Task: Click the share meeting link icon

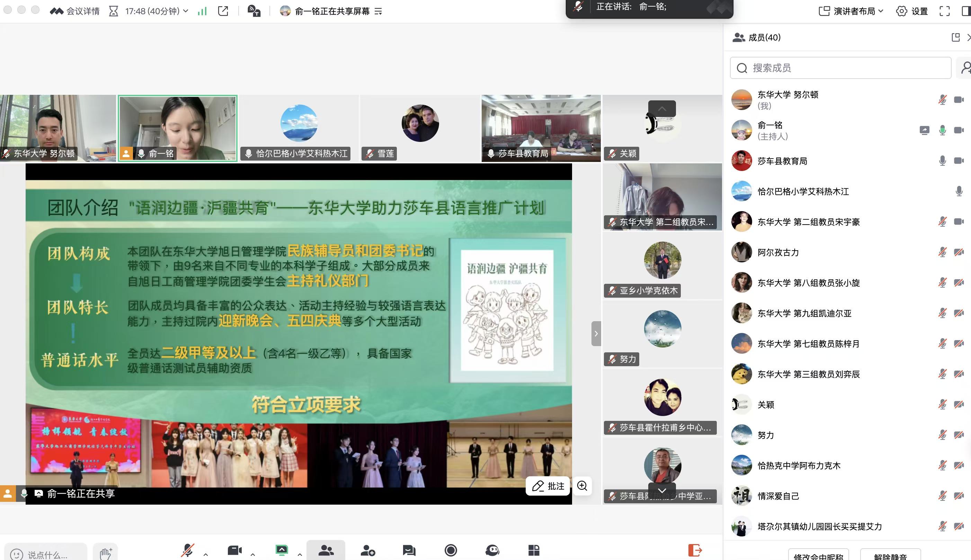Action: pos(223,11)
